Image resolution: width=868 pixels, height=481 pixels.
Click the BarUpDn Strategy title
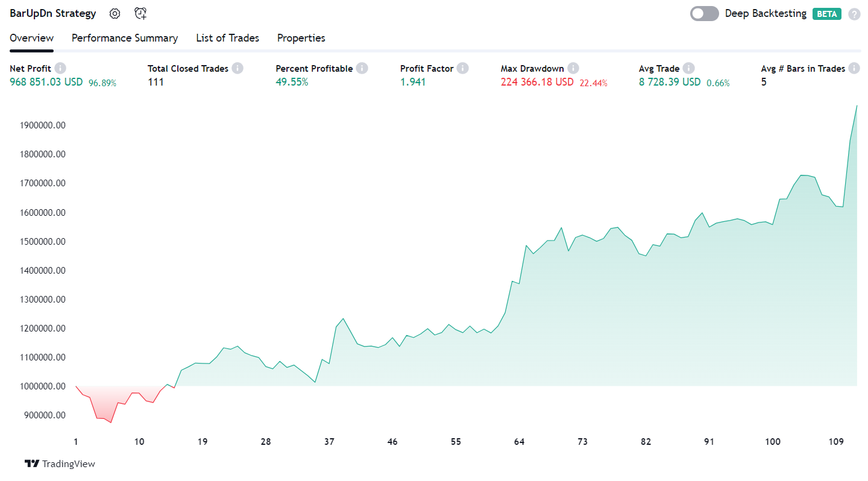[53, 13]
